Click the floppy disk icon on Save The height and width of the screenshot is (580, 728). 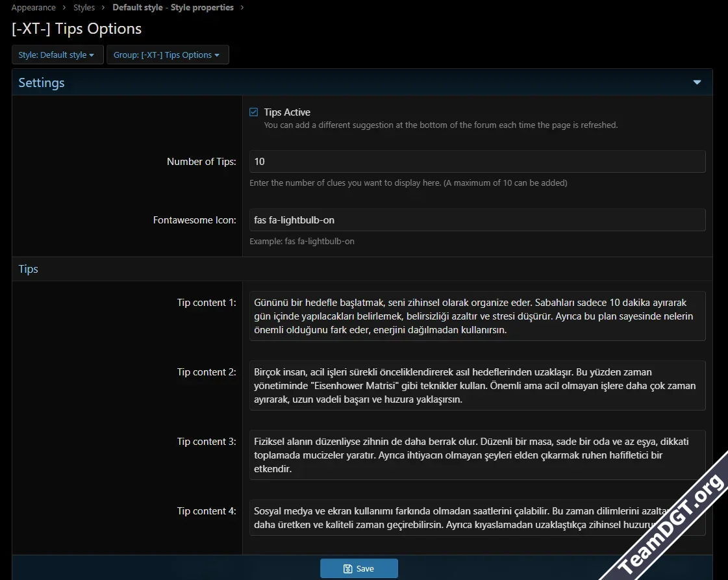point(348,569)
